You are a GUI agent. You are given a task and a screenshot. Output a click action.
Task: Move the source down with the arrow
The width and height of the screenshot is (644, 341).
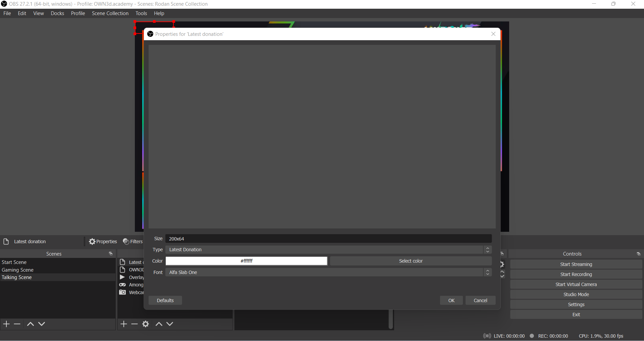click(x=170, y=324)
